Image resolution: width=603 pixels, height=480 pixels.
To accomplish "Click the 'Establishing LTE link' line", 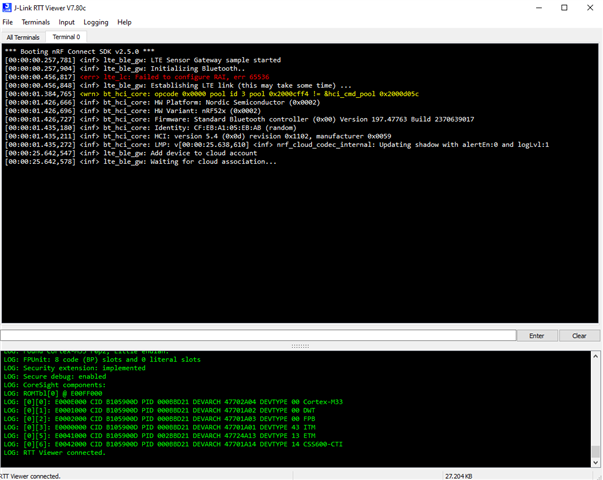I will pos(178,85).
